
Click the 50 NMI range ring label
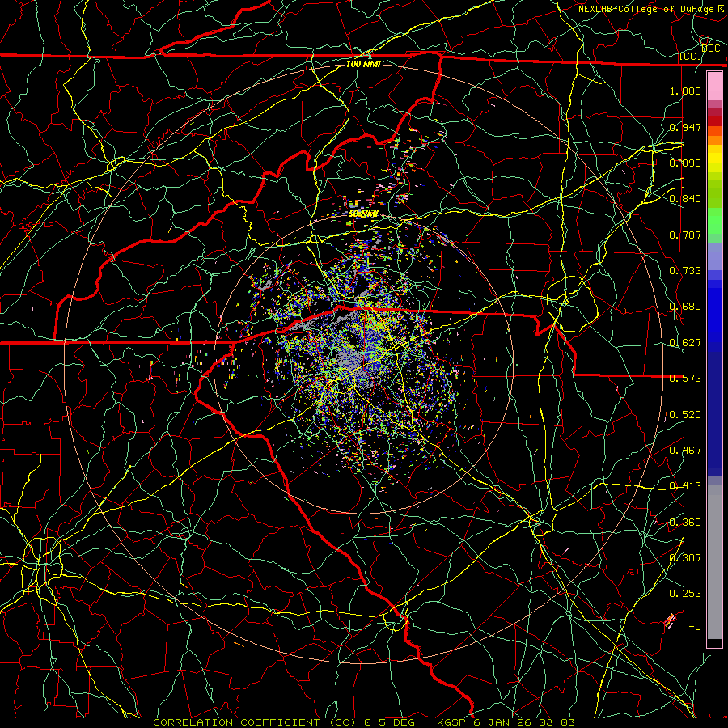click(x=363, y=214)
